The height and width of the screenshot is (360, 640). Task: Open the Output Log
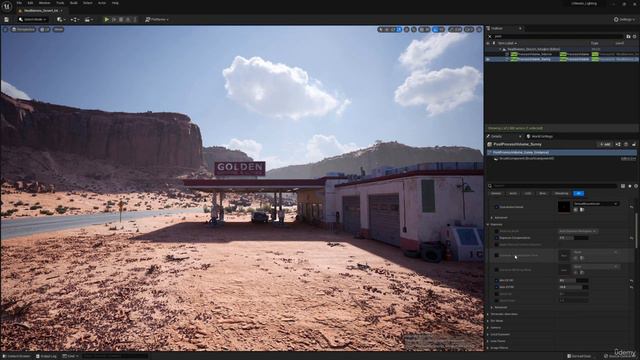[46, 356]
